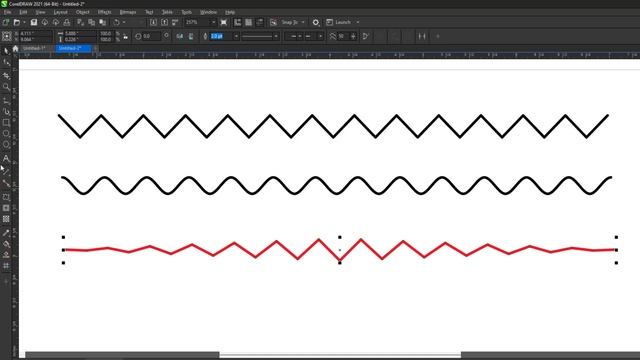Go to the Welcome Screen home tab

pos(16,48)
